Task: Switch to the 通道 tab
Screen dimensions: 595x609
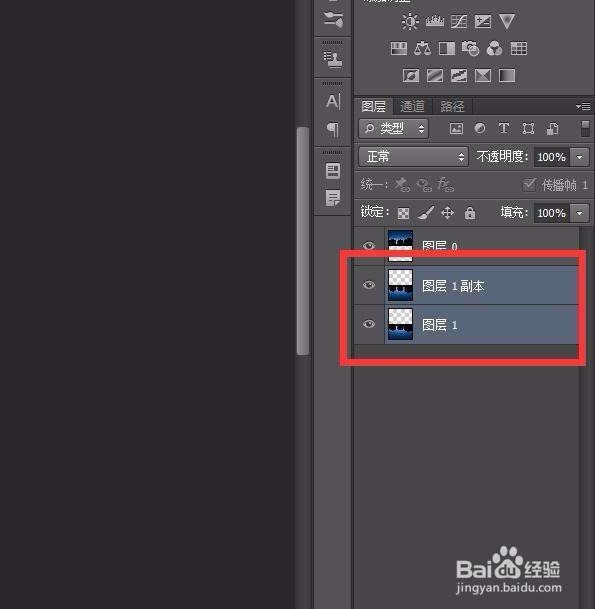Action: [x=412, y=106]
